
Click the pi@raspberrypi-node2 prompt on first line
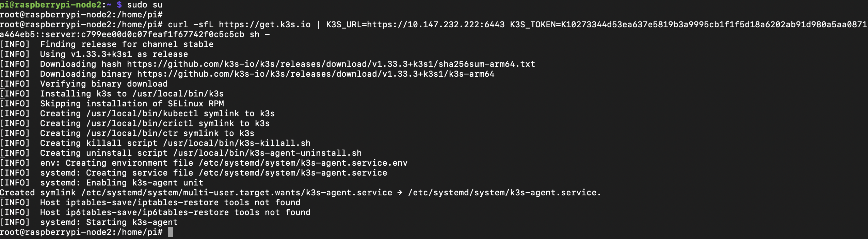50,5
